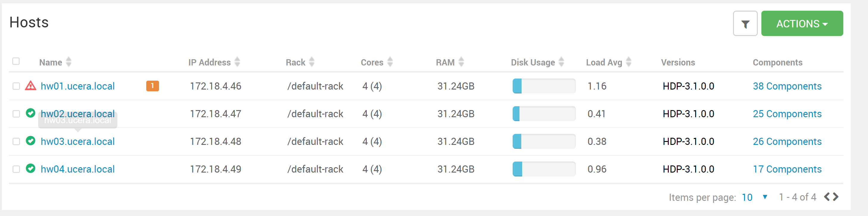
Task: Sort by IP Address column arrows
Action: pyautogui.click(x=237, y=62)
